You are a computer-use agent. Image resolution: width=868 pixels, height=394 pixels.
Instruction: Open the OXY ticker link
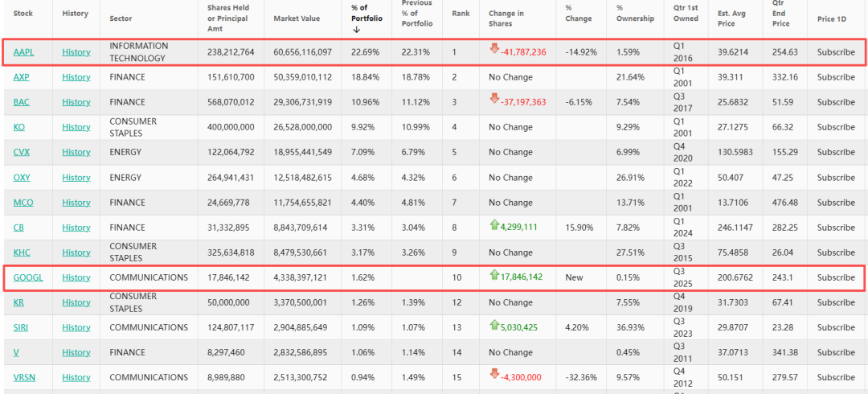[23, 178]
